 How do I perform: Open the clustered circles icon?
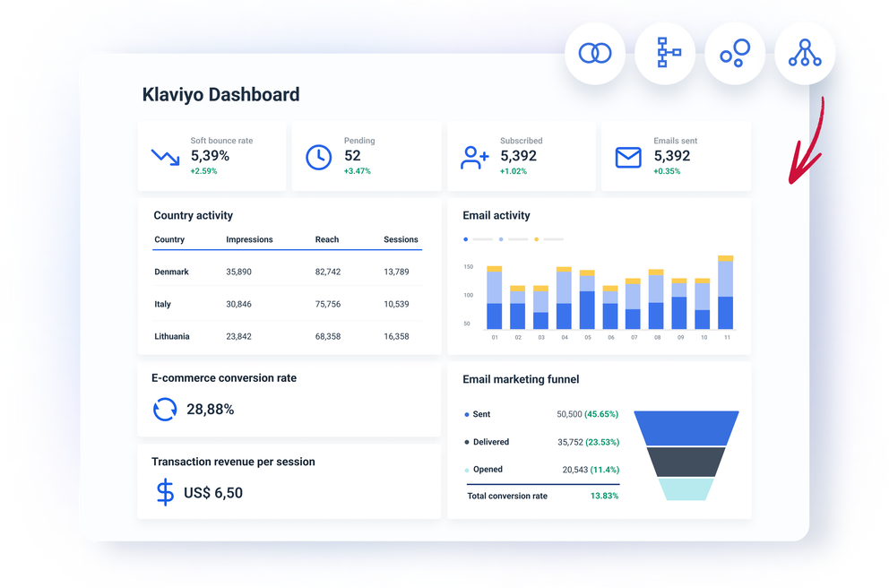click(x=735, y=53)
